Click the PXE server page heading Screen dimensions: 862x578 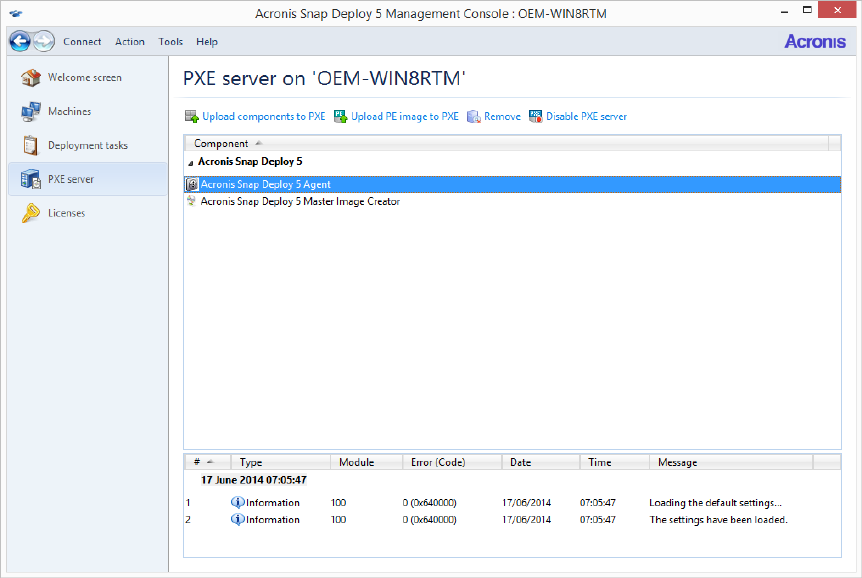point(324,78)
